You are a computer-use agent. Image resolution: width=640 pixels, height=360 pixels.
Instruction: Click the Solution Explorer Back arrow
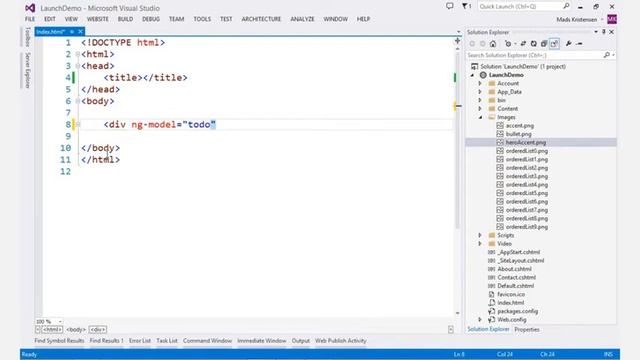tap(472, 44)
